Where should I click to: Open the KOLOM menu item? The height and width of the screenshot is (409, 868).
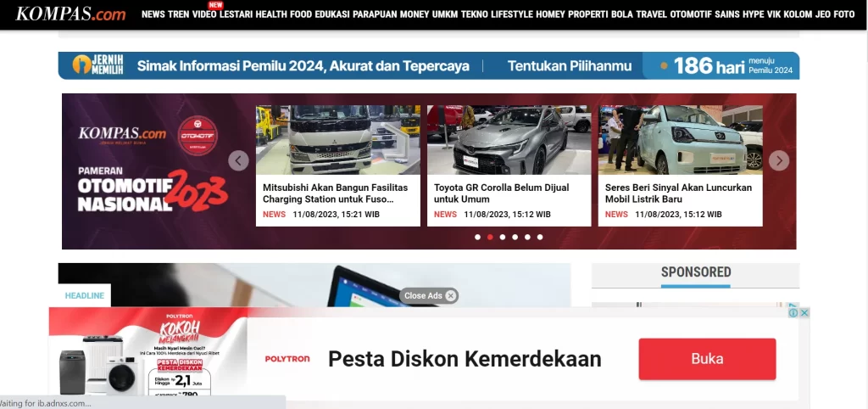pos(798,14)
